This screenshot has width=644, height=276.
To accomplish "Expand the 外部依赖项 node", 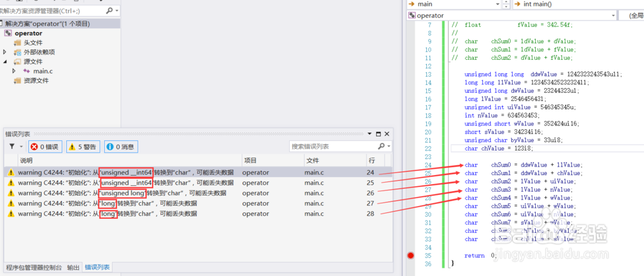I will tap(5, 52).
